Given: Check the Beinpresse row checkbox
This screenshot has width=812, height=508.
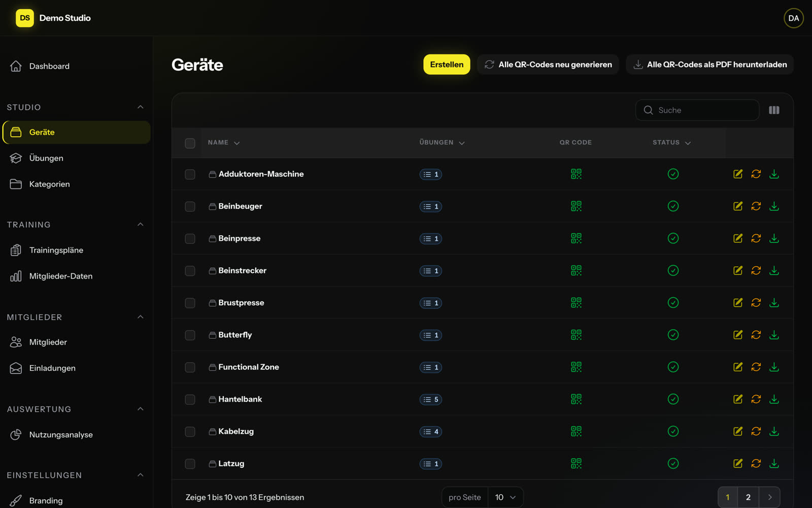Looking at the screenshot, I should 190,239.
